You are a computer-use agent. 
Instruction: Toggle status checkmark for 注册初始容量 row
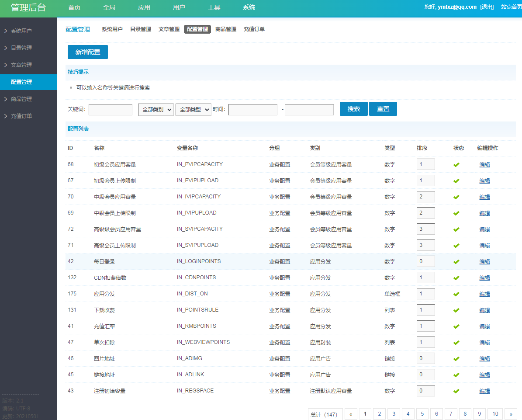(x=456, y=391)
